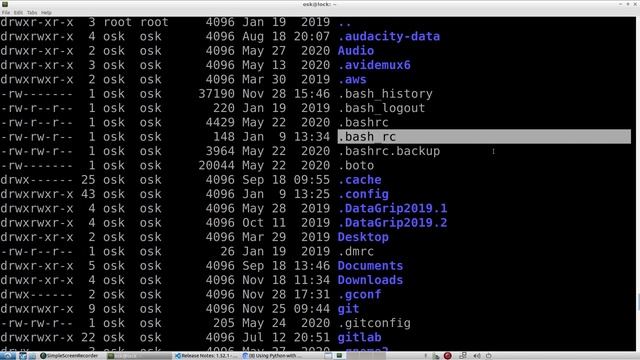
Task: Click the .gconf directory name
Action: [x=360, y=294]
